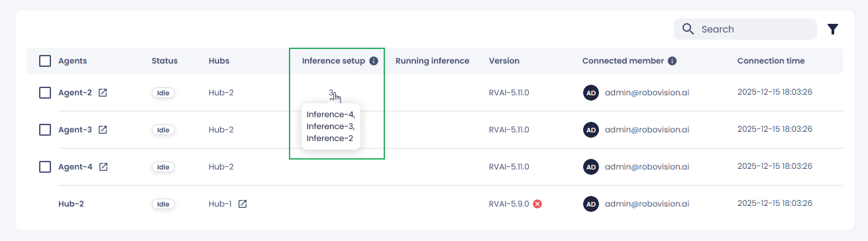Click the Hub-2 name in last row
Image resolution: width=868 pixels, height=241 pixels.
pos(71,204)
